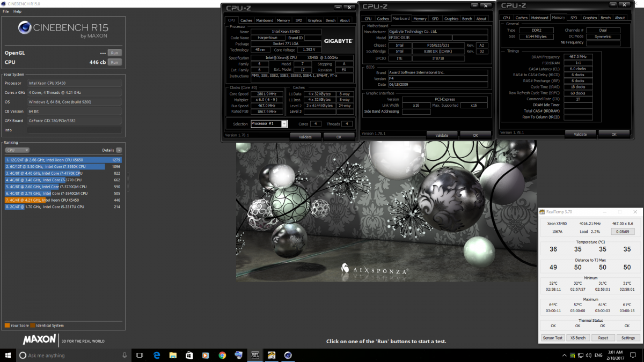Switch to Cinebench via its taskbar icon
The width and height of the screenshot is (644, 362).
288,355
